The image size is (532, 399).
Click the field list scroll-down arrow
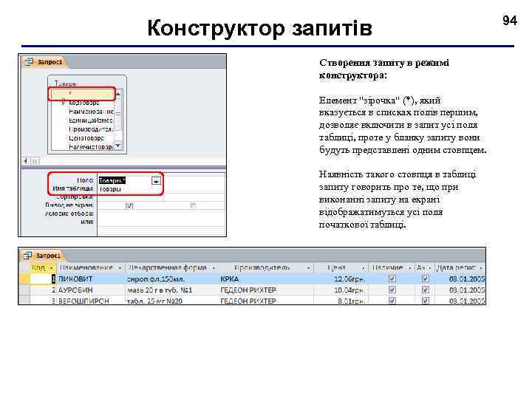coord(118,146)
